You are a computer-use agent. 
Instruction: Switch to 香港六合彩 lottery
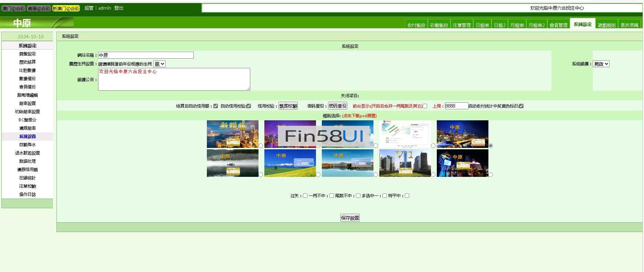click(x=39, y=8)
